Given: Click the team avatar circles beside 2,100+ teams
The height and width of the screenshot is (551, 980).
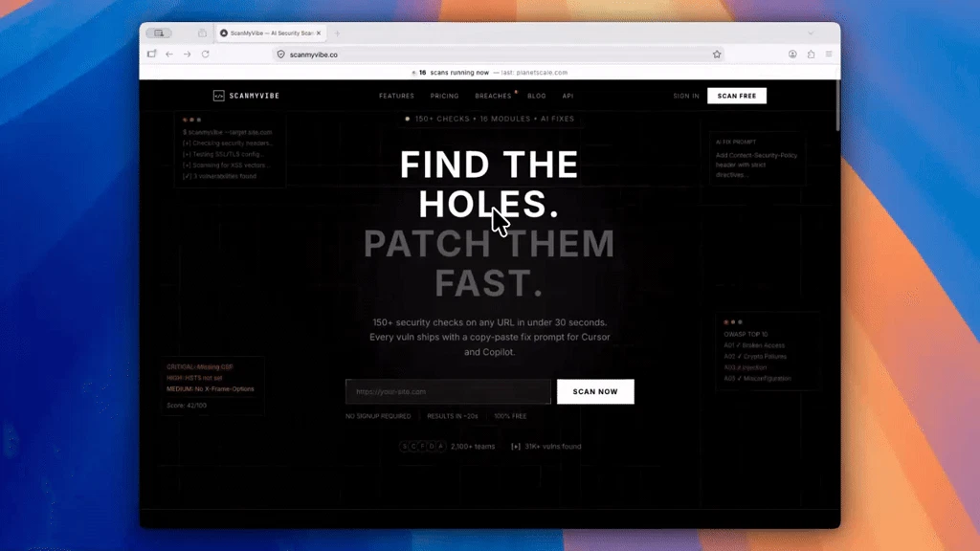Looking at the screenshot, I should pos(423,447).
